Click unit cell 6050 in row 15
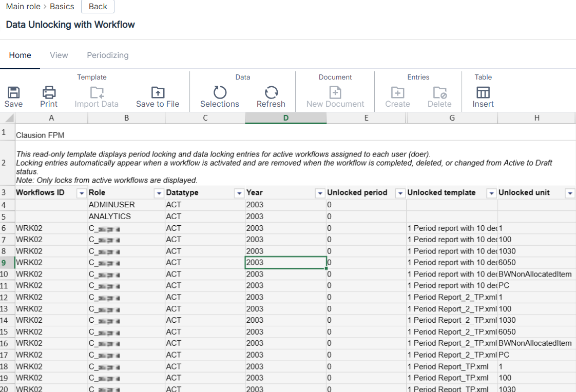576x392 pixels. coord(536,332)
